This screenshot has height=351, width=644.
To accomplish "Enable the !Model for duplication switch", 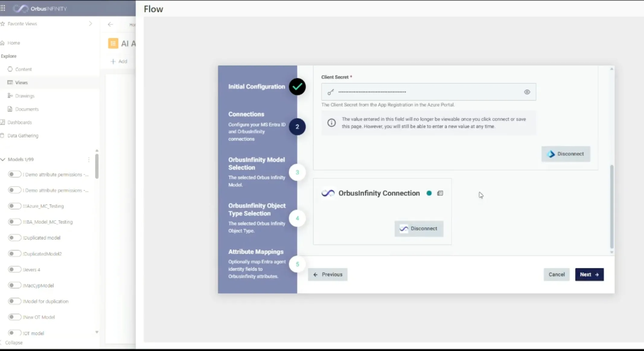I will 14,301.
